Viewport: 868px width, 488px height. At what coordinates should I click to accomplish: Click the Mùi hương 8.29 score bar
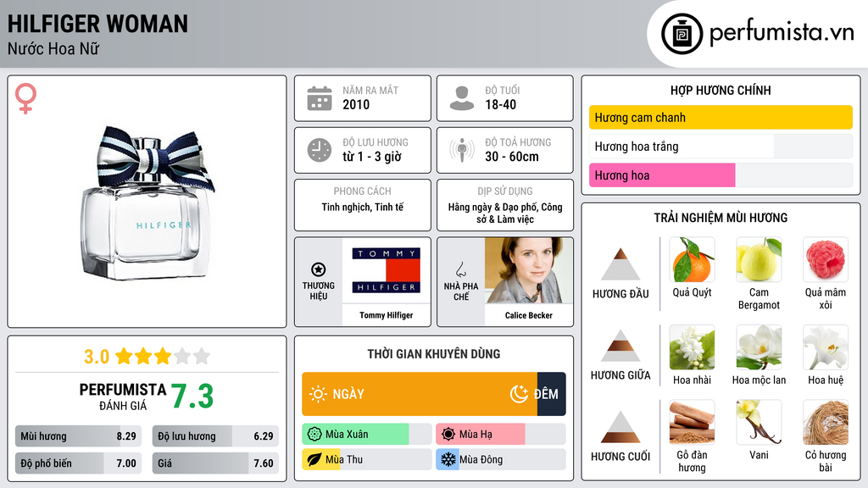coord(78,436)
